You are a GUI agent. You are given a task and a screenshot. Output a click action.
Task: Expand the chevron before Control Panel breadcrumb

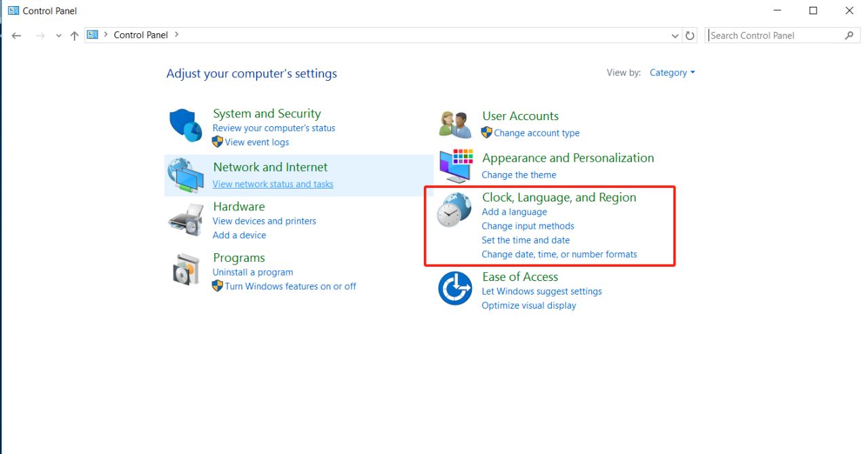(x=106, y=35)
